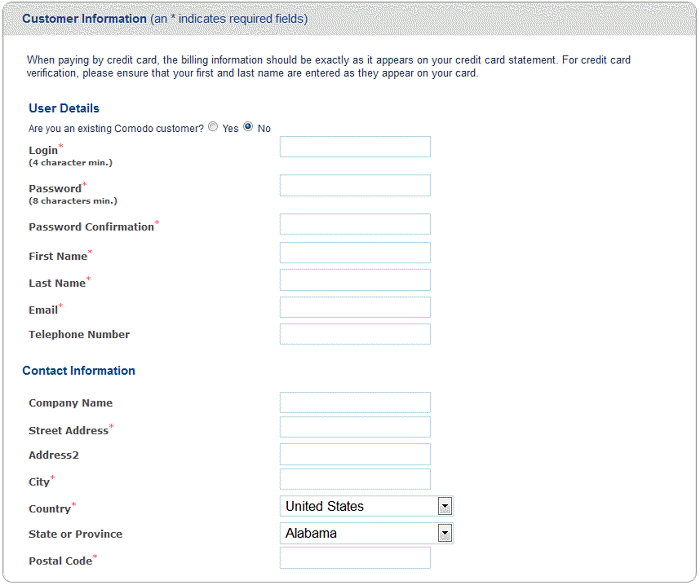Screen dimensions: 700x585
Task: Click the City text field
Action: point(355,479)
